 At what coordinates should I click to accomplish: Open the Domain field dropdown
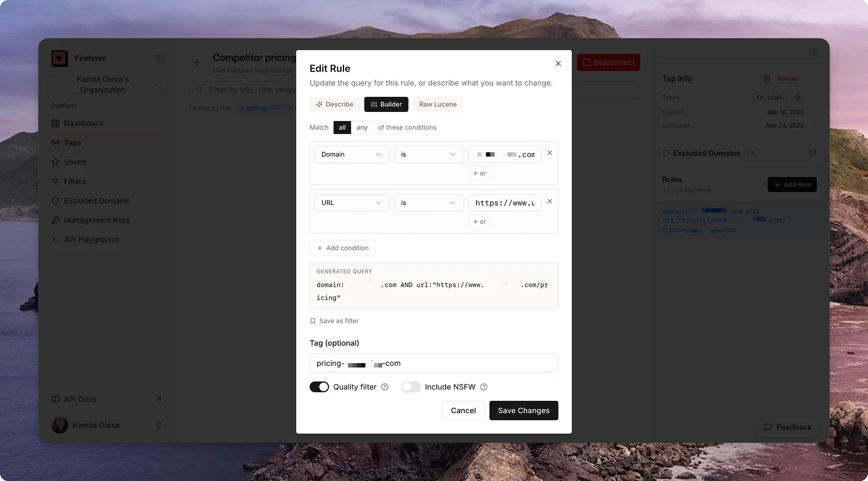(352, 154)
